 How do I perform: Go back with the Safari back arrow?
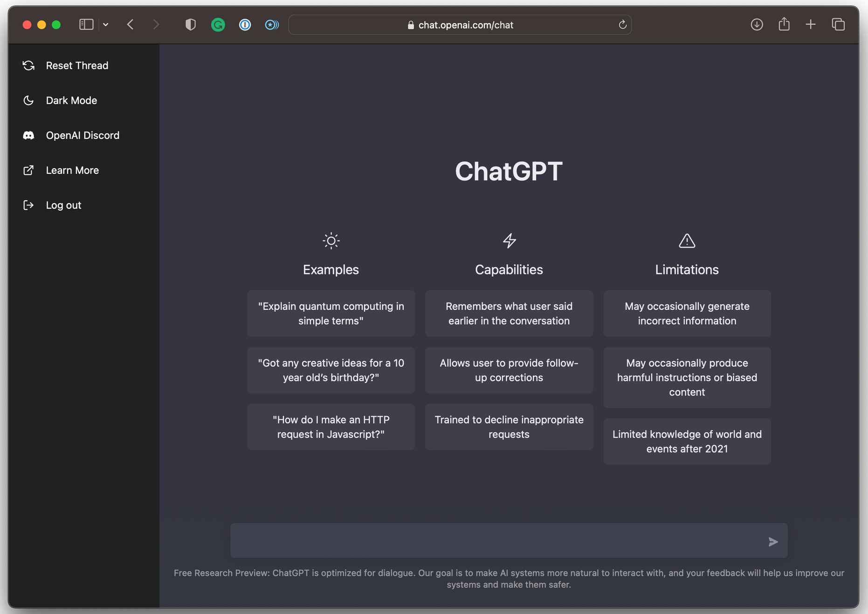[x=131, y=25]
